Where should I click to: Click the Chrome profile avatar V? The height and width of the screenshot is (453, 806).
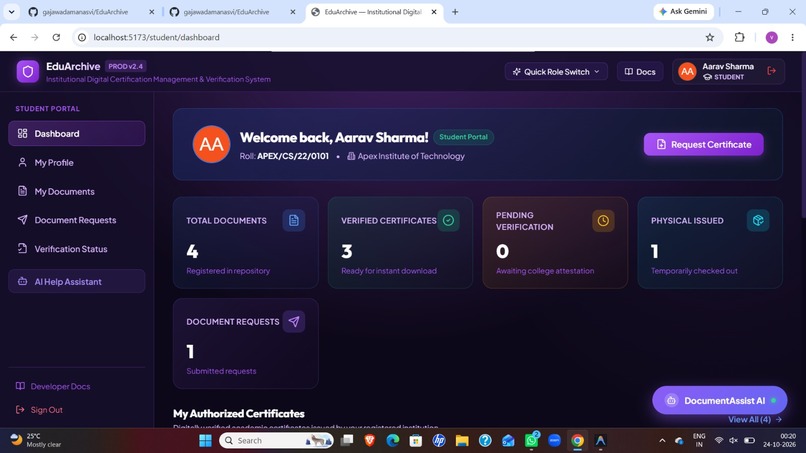tap(772, 37)
